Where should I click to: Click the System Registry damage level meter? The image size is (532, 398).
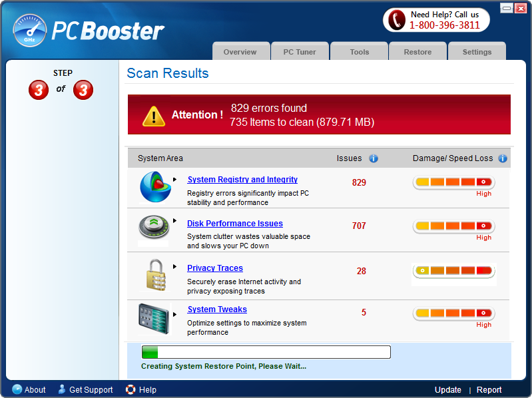tap(453, 182)
